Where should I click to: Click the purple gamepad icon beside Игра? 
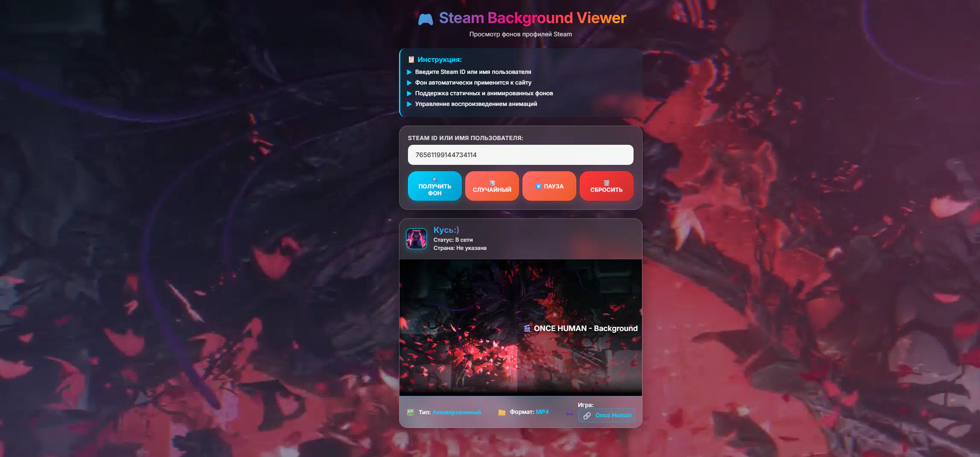point(569,413)
